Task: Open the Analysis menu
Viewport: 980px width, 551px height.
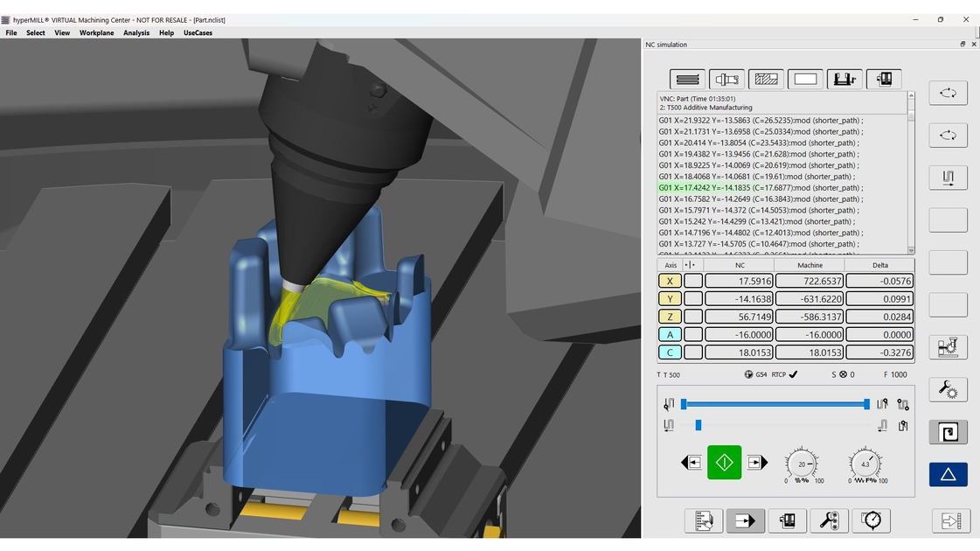Action: 136,33
